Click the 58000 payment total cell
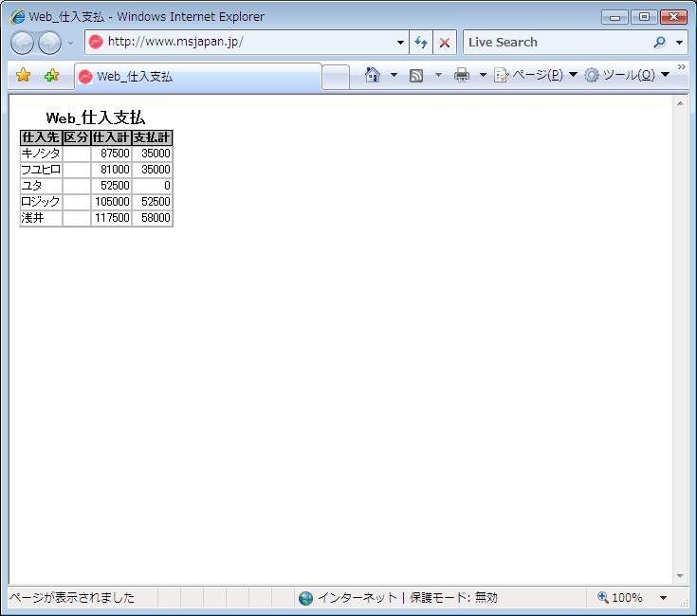The width and height of the screenshot is (697, 616). (152, 218)
